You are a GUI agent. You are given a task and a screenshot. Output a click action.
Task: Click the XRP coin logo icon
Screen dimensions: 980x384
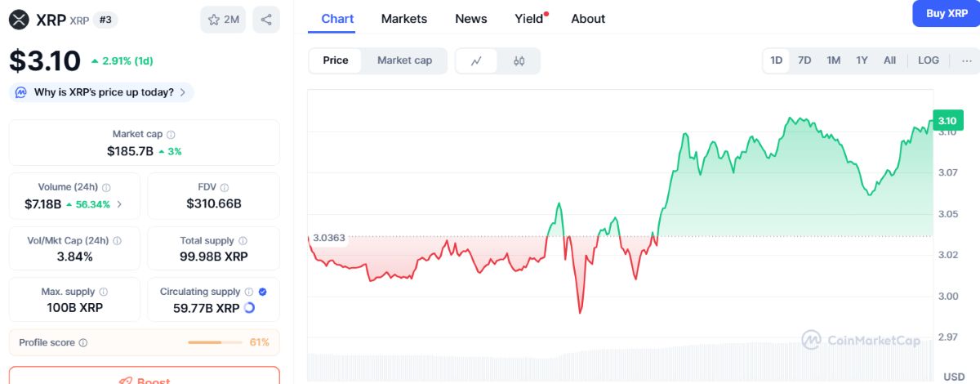point(20,20)
